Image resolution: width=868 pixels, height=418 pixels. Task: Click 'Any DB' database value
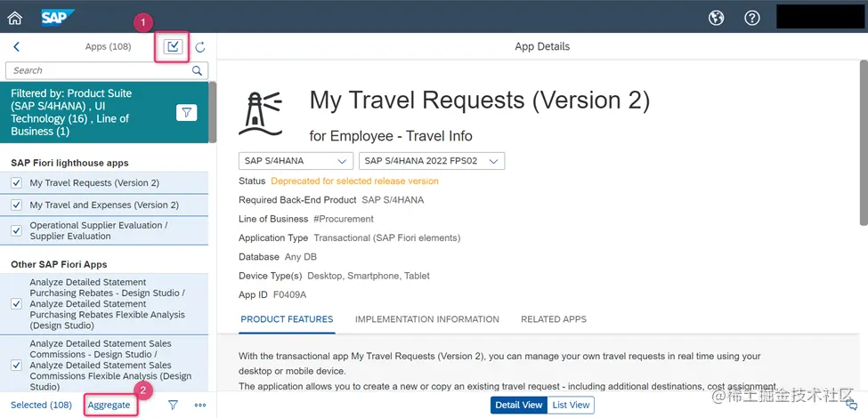(x=301, y=257)
